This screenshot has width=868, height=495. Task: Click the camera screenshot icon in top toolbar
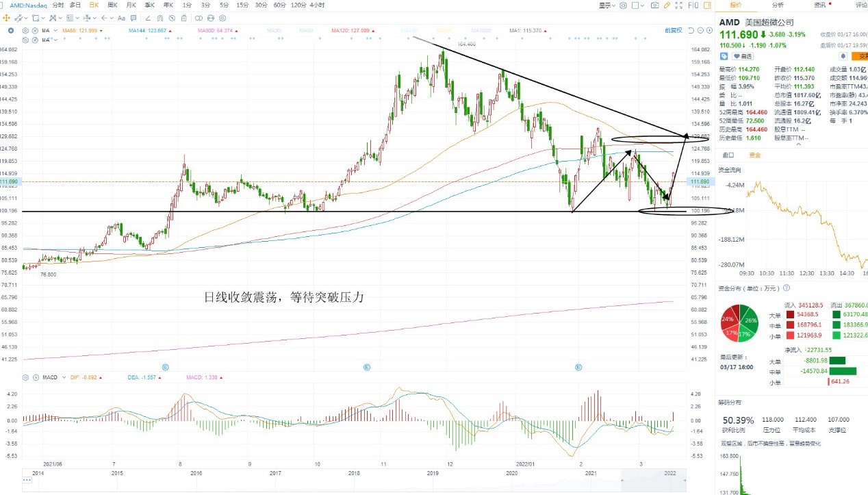pyautogui.click(x=654, y=5)
